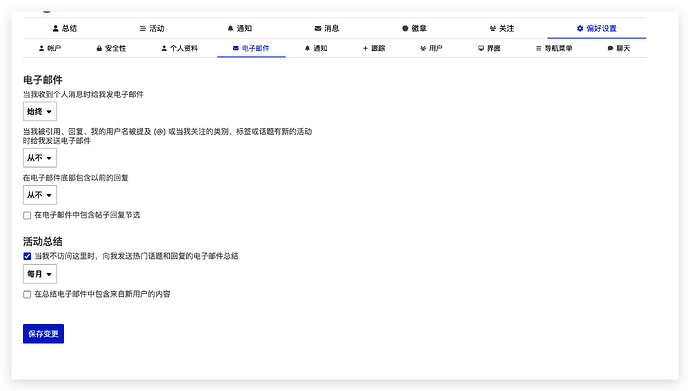Enable including new user content checkbox
690x391 pixels.
point(27,294)
